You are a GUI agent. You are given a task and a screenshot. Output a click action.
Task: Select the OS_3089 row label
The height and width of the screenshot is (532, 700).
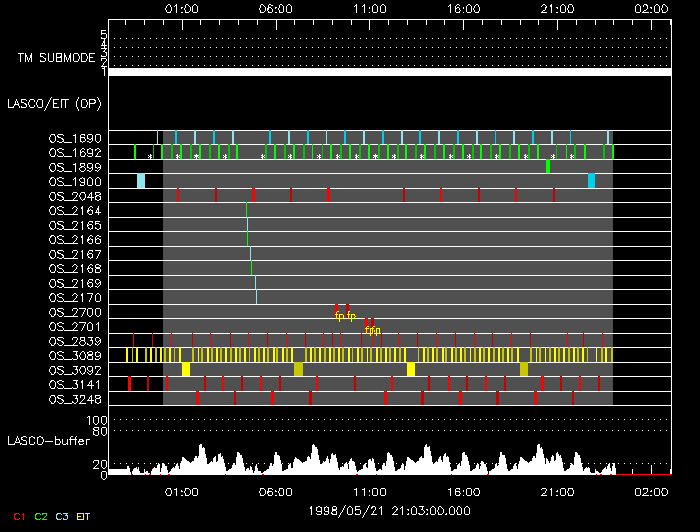[75, 355]
